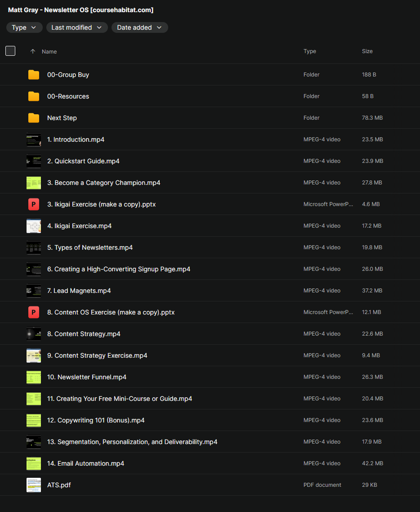Click the 10. Newsletter Funnel.mp4 thumbnail

pyautogui.click(x=34, y=377)
